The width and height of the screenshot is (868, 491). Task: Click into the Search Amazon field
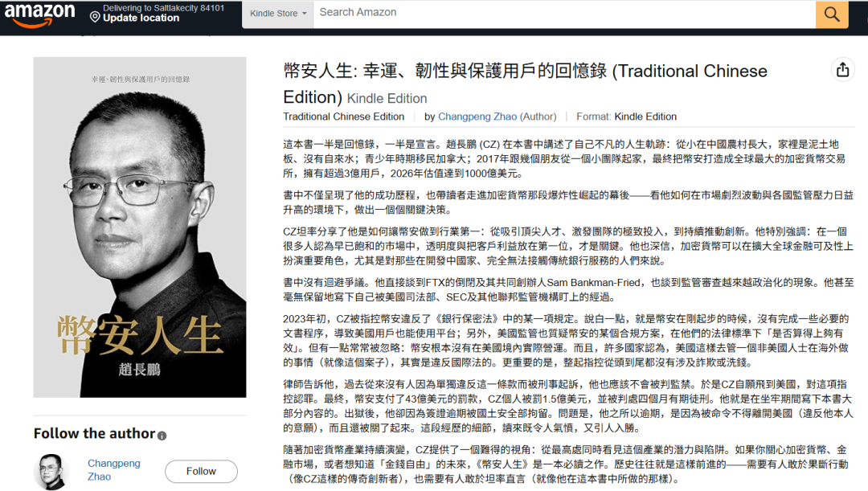pyautogui.click(x=564, y=13)
